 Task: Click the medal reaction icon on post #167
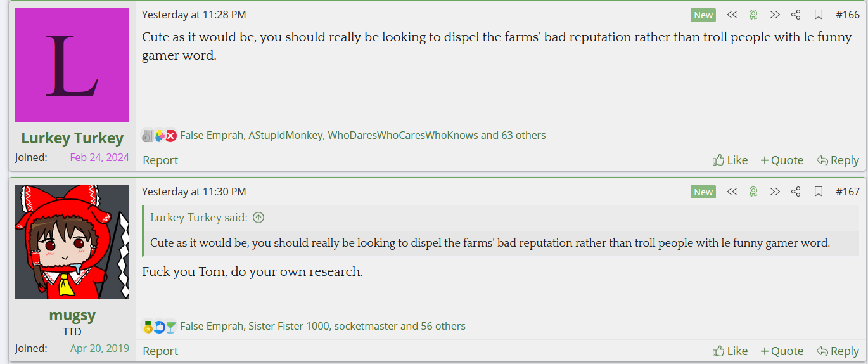tap(148, 327)
